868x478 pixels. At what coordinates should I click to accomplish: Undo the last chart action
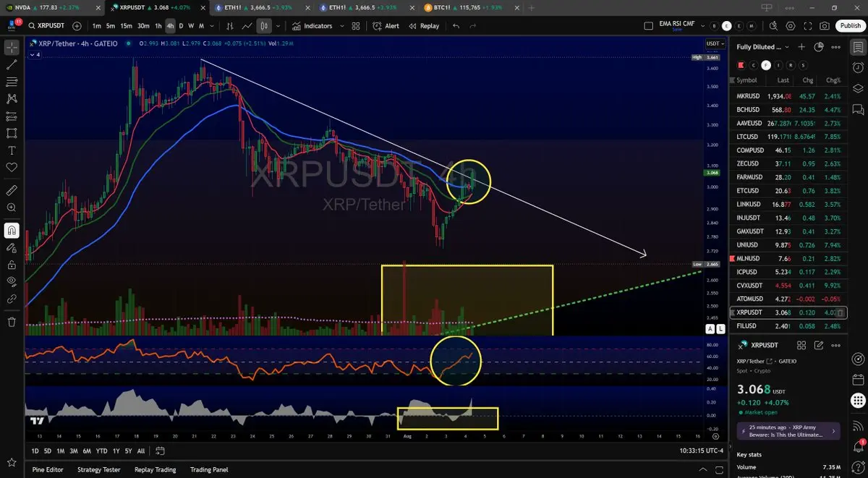tap(456, 26)
